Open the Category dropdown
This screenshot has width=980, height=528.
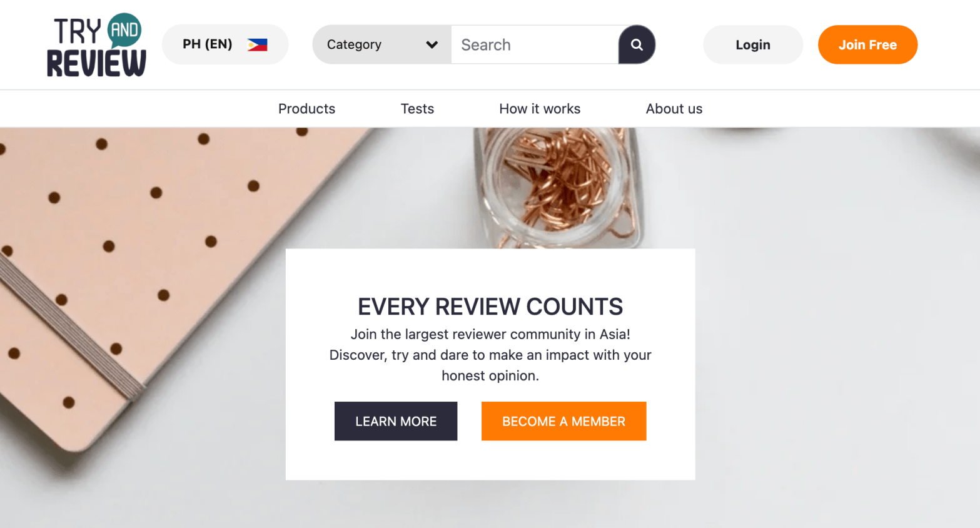[381, 44]
